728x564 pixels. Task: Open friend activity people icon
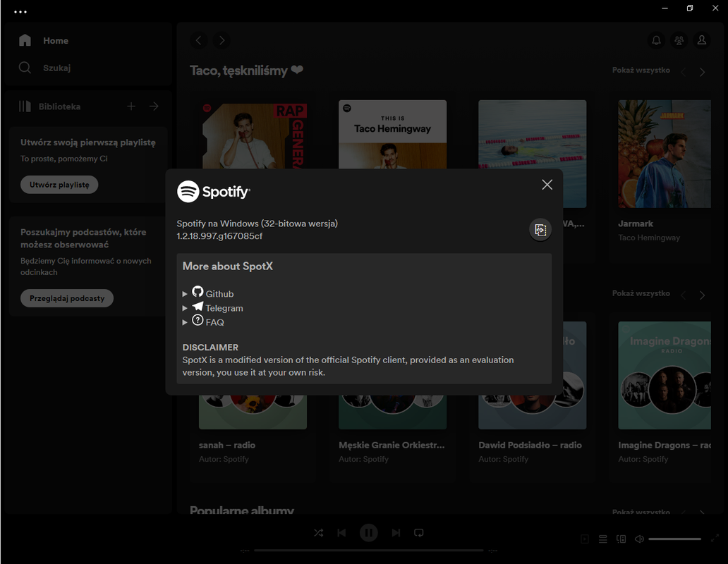pyautogui.click(x=679, y=40)
